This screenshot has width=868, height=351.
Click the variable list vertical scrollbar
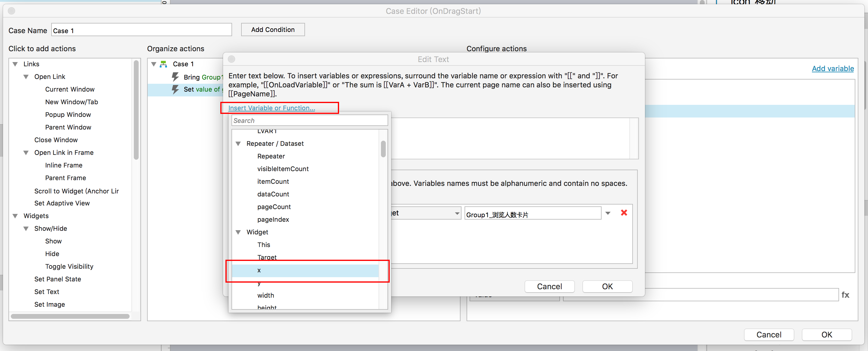click(383, 149)
